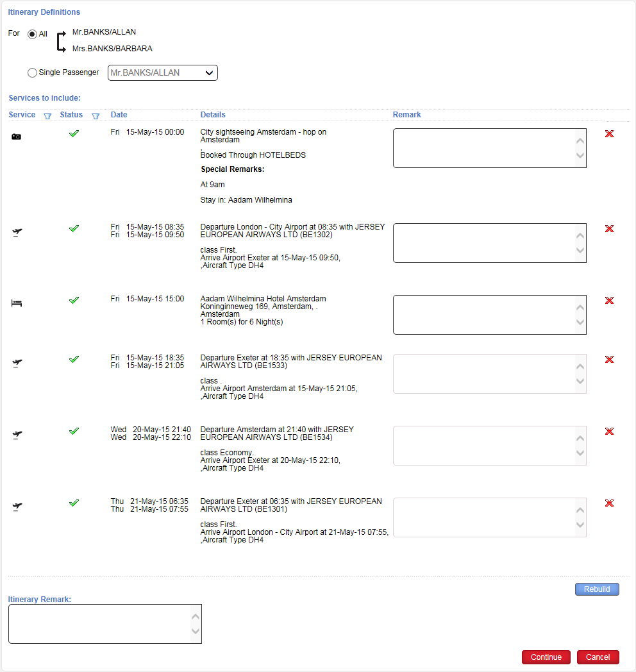Focus the remark box for flight BE1301
This screenshot has width=636, height=672.
(489, 517)
